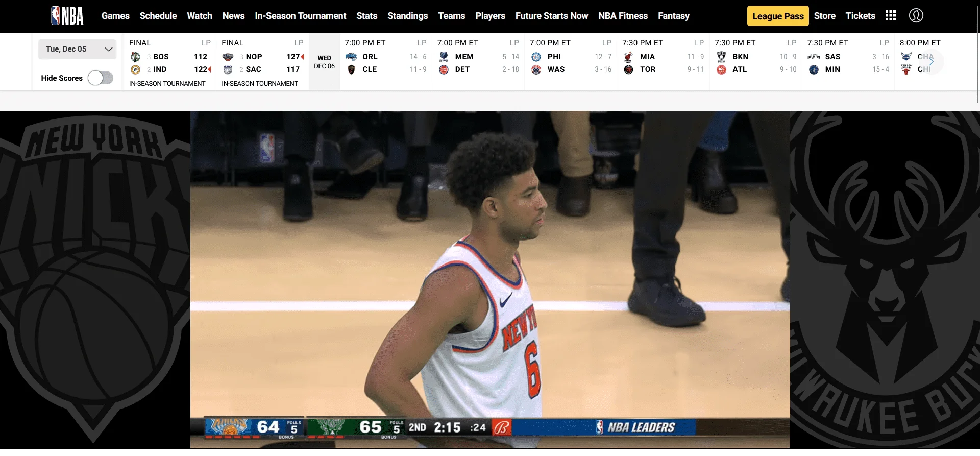Click the Sacramento Kings team logo

pyautogui.click(x=228, y=69)
